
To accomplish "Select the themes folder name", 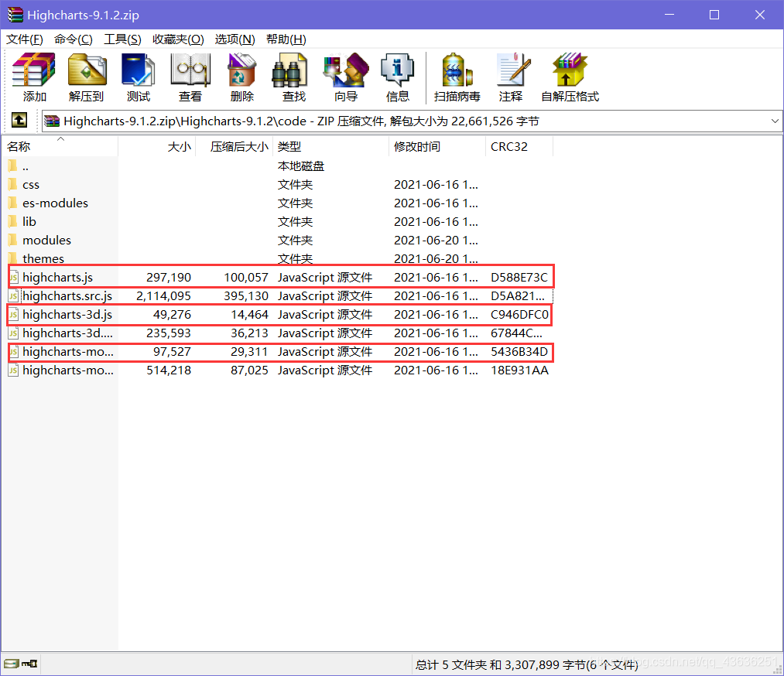I will [x=43, y=258].
